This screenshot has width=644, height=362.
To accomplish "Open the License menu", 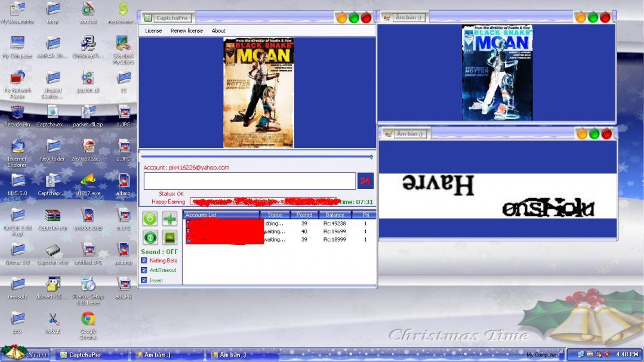I will [x=153, y=31].
